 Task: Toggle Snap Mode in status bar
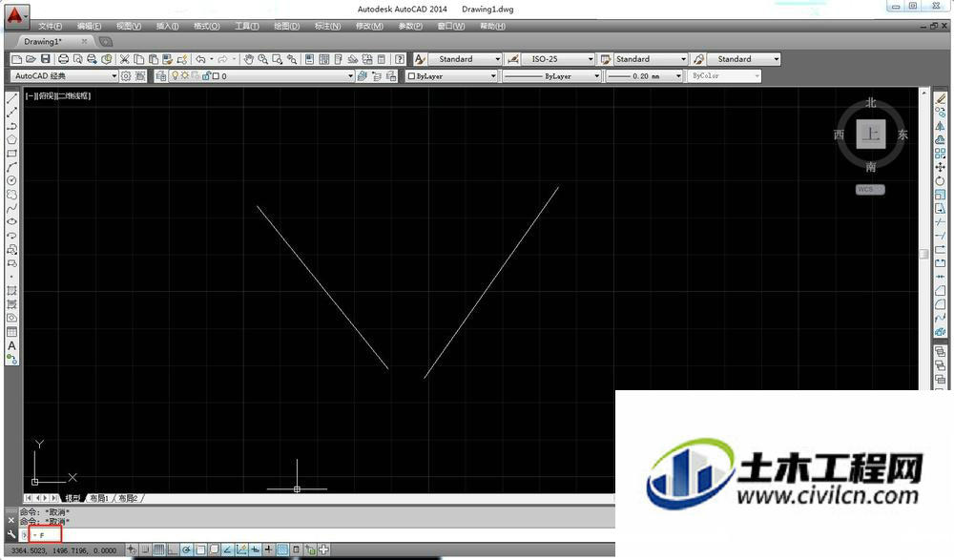(146, 550)
